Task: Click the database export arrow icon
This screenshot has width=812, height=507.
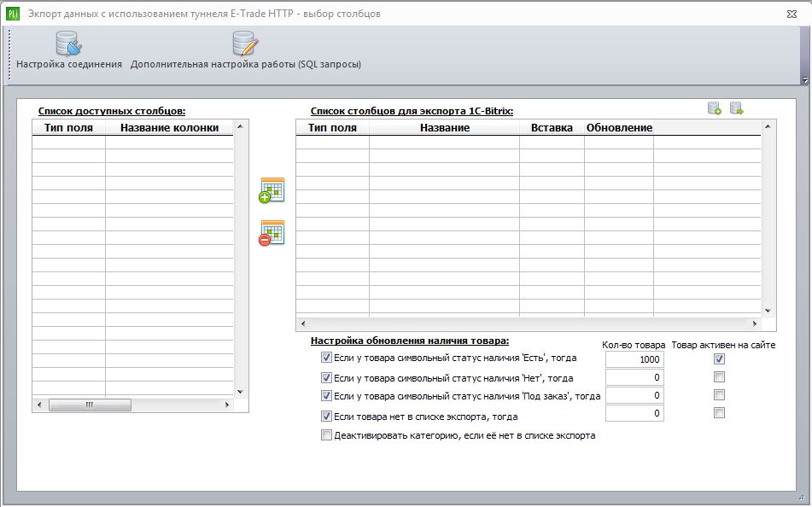Action: click(x=736, y=108)
